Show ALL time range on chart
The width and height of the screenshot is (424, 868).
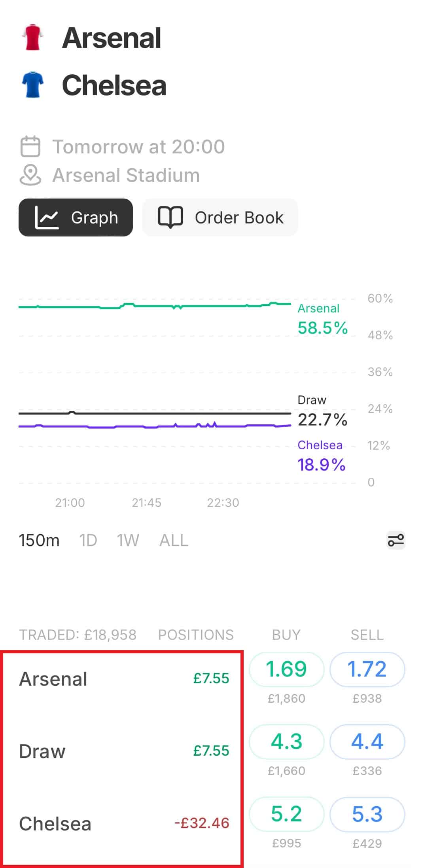tap(174, 540)
